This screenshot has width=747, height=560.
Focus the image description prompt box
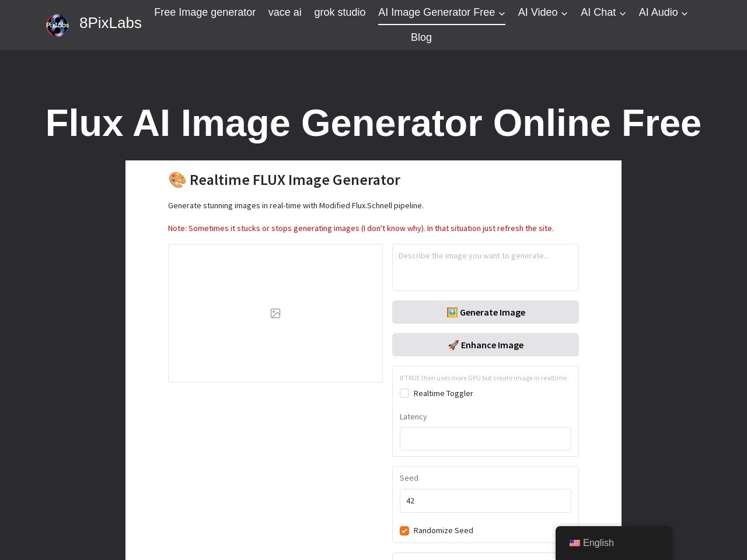(x=485, y=267)
